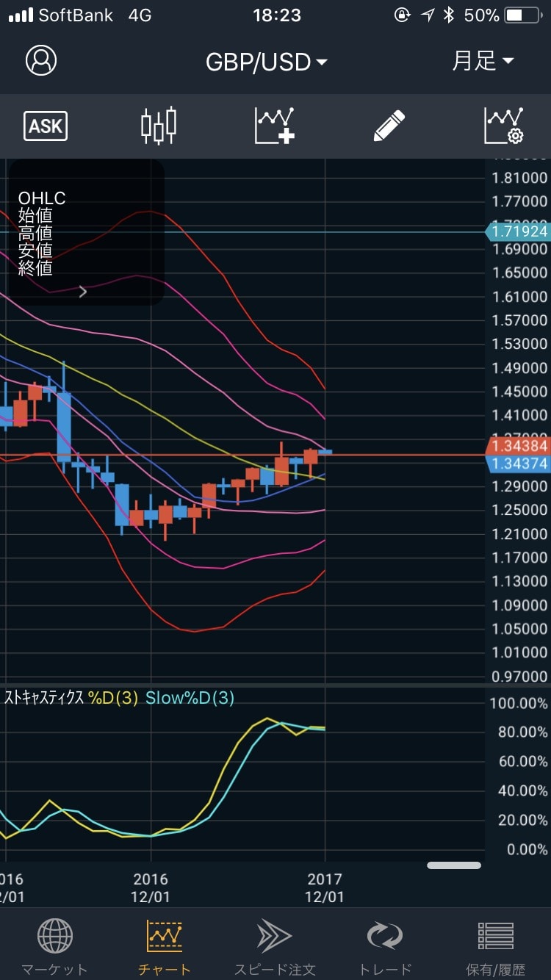551x980 pixels.
Task: Tap the 18:23 clock in status bar
Action: pyautogui.click(x=276, y=15)
